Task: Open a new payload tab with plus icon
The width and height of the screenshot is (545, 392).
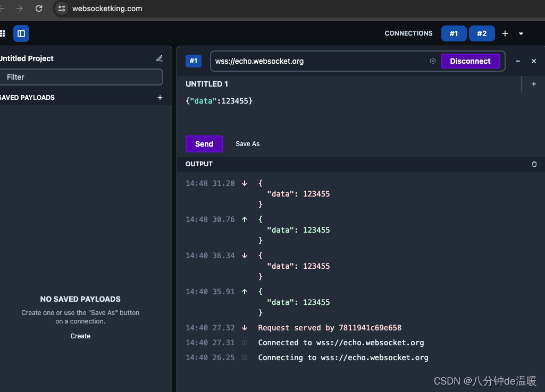Action: [533, 83]
